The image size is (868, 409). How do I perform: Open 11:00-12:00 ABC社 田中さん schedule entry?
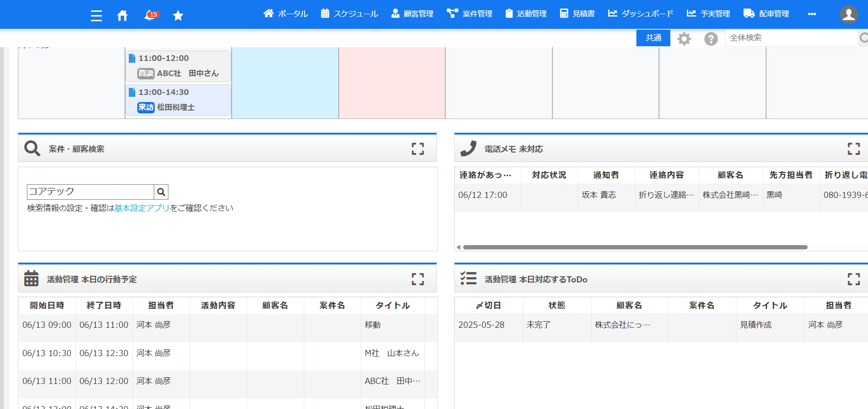[x=178, y=66]
